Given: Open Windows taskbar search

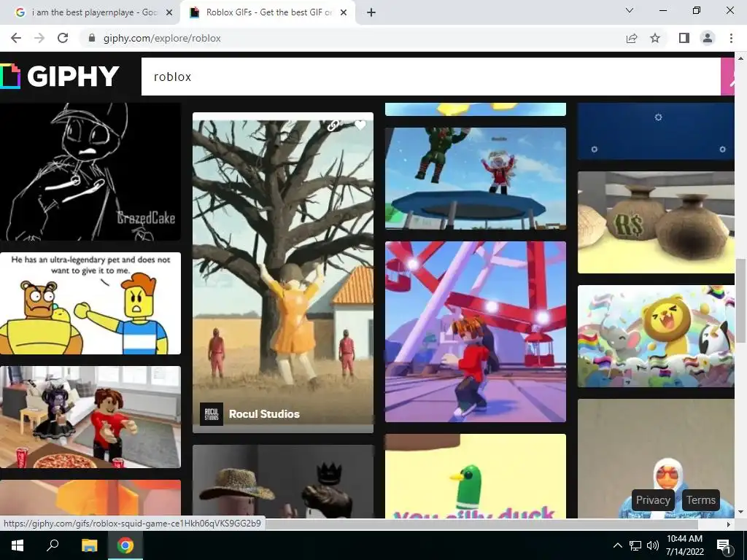Looking at the screenshot, I should click(x=53, y=545).
